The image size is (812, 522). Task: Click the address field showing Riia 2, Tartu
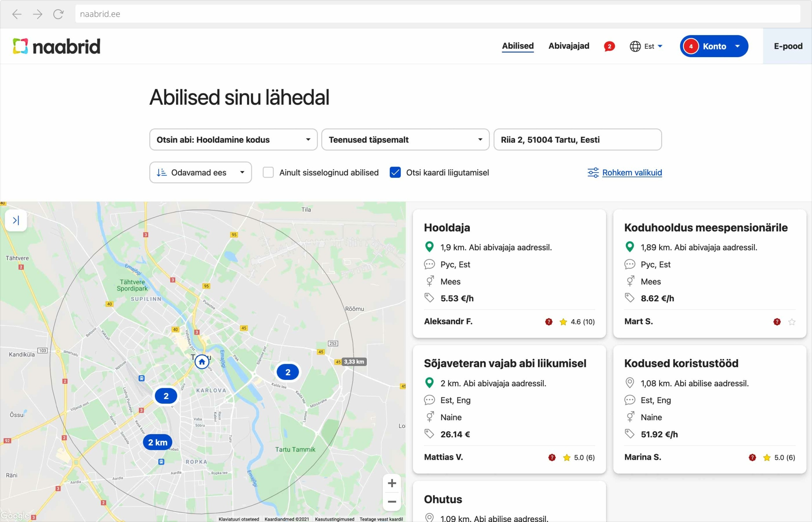(577, 139)
